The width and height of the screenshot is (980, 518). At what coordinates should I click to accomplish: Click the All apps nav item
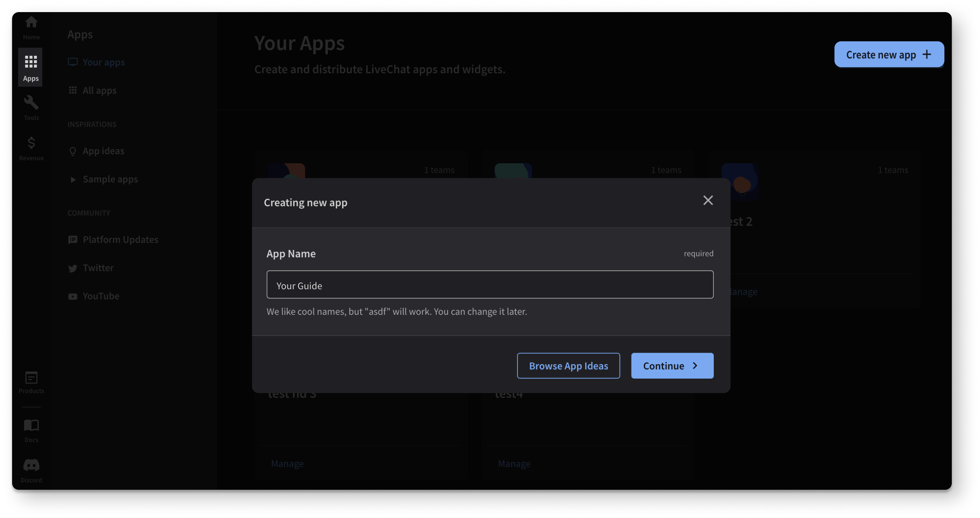tap(100, 90)
